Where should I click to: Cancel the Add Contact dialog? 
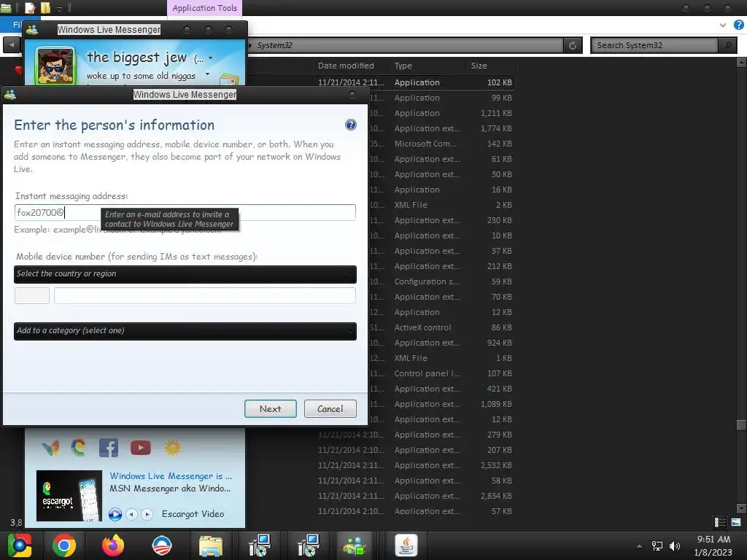point(330,408)
